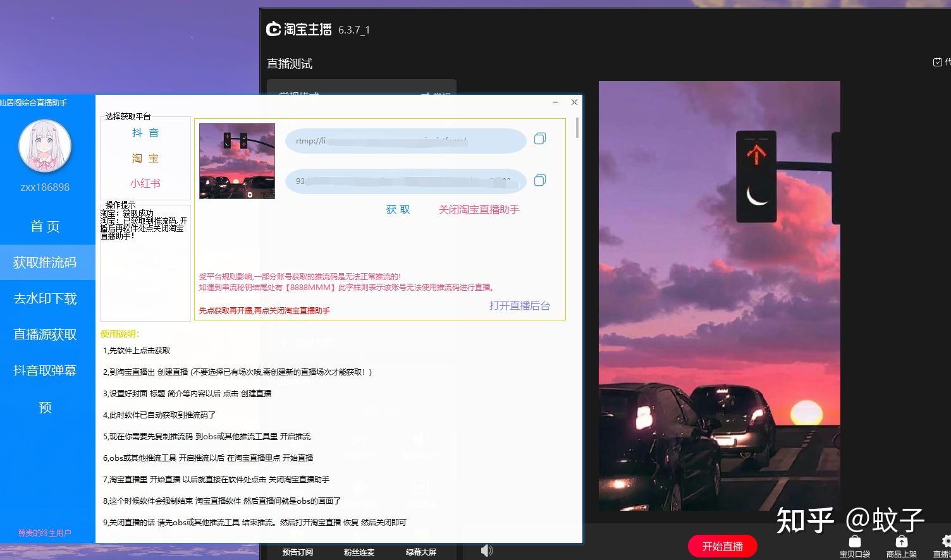Click 预告订阅 in Taobao window

[298, 552]
